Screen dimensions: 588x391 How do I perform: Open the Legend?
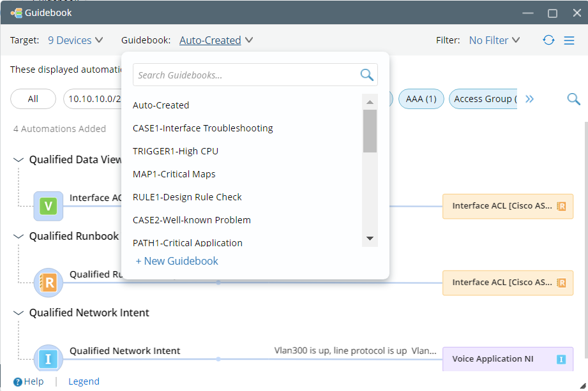[84, 381]
